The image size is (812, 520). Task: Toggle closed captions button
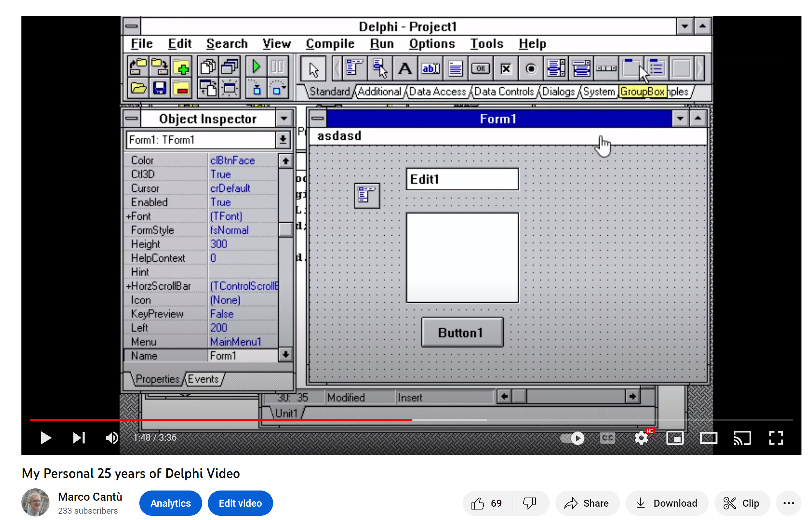(607, 438)
